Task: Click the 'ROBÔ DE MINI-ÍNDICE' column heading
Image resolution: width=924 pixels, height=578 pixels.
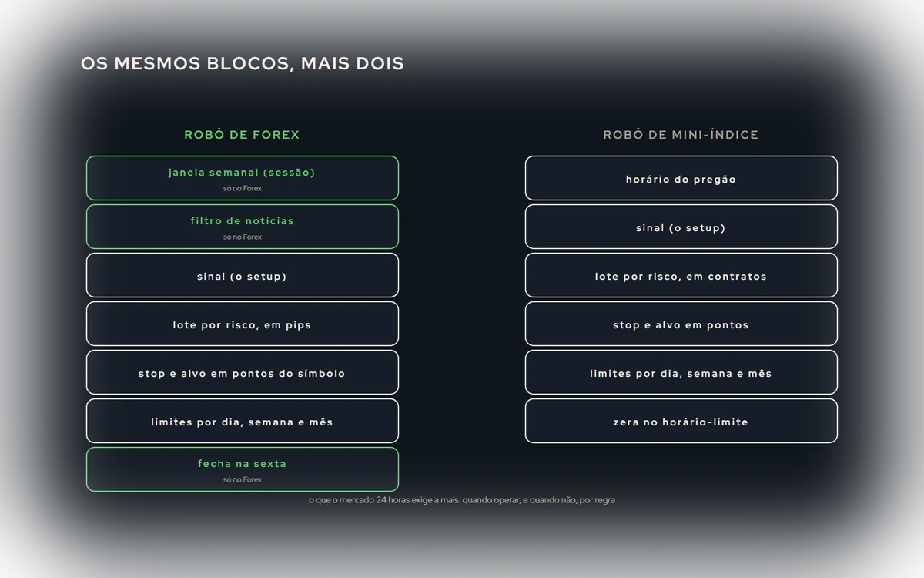Action: 681,135
